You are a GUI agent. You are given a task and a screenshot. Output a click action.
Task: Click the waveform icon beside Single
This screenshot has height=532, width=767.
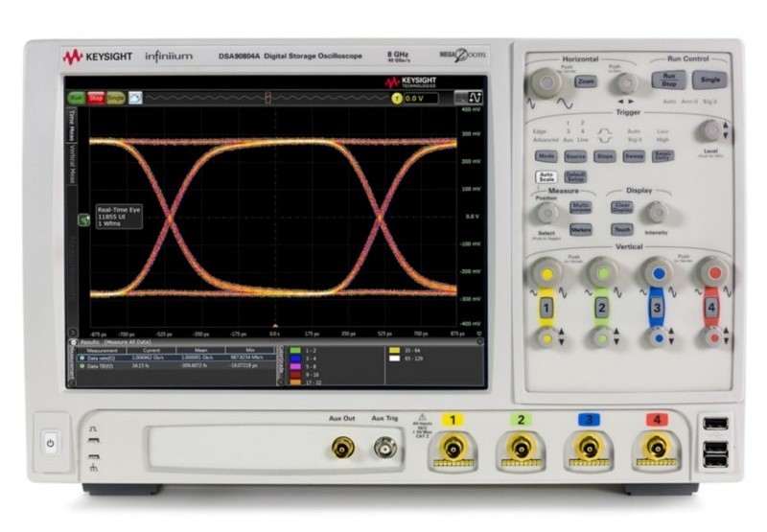pos(136,98)
